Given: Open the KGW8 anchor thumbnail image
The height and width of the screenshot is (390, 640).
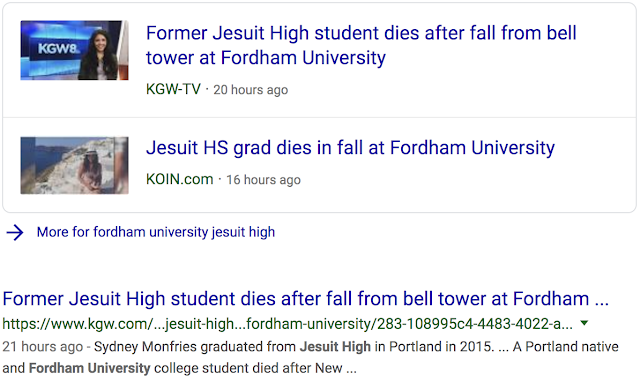Looking at the screenshot, I should [x=74, y=50].
